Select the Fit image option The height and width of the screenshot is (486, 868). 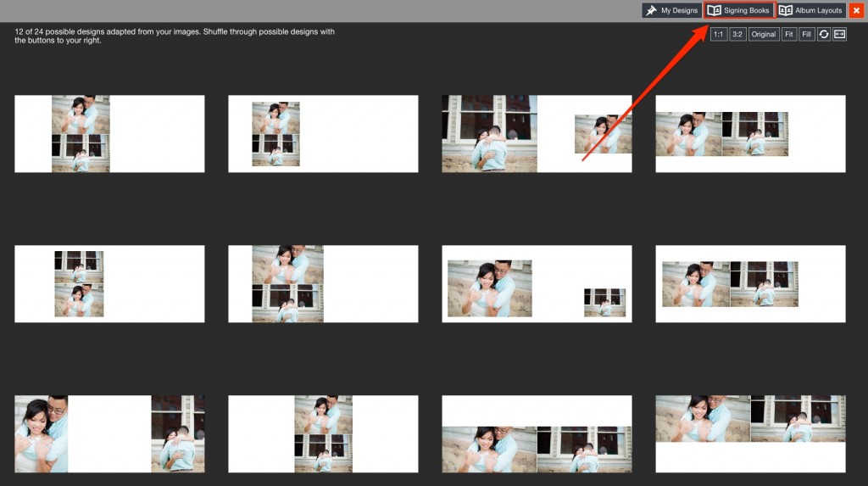click(x=789, y=35)
